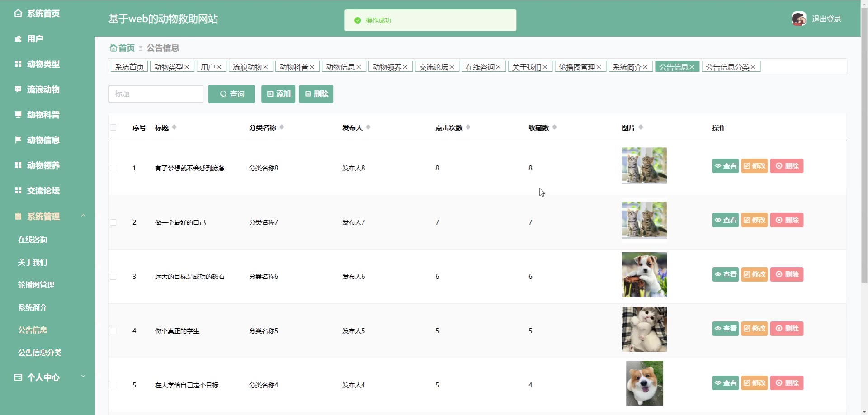Screen dimensions: 868x415
Task: Toggle the select-all checkbox in table header
Action: [x=113, y=127]
